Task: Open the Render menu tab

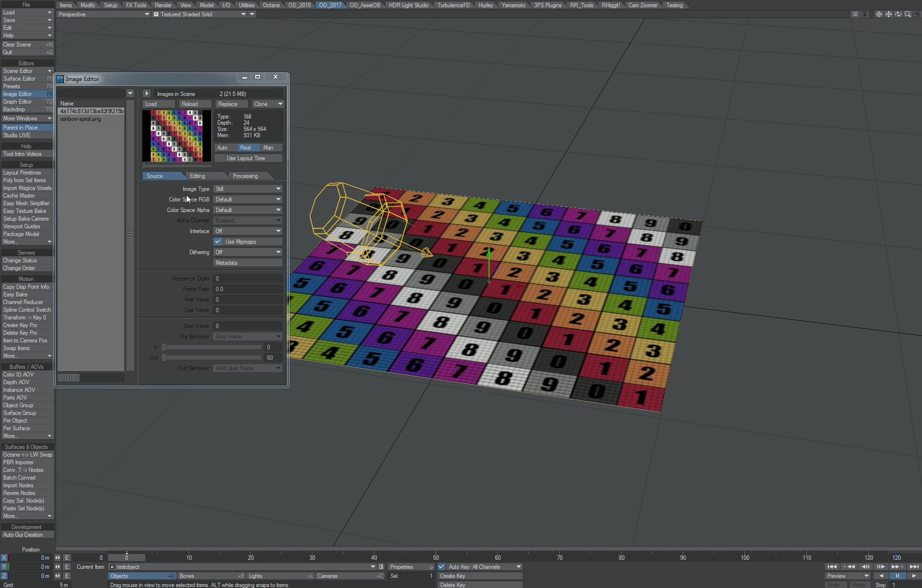Action: click(x=163, y=5)
